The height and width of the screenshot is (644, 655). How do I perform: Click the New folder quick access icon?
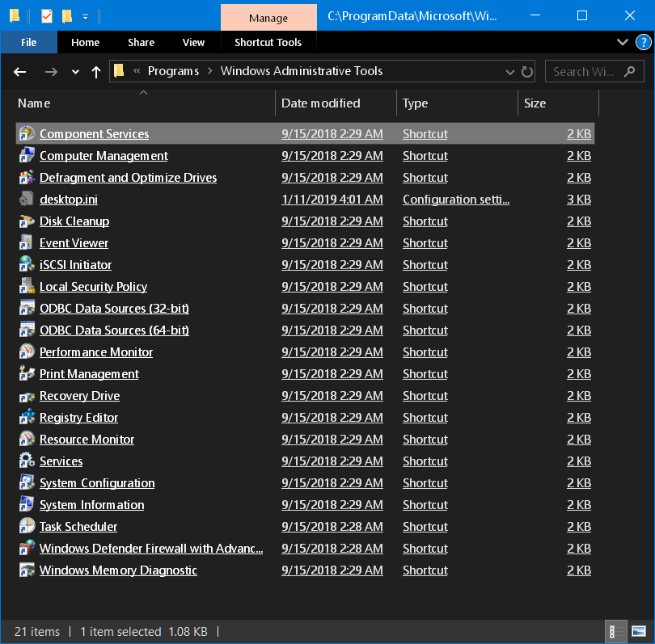(67, 16)
